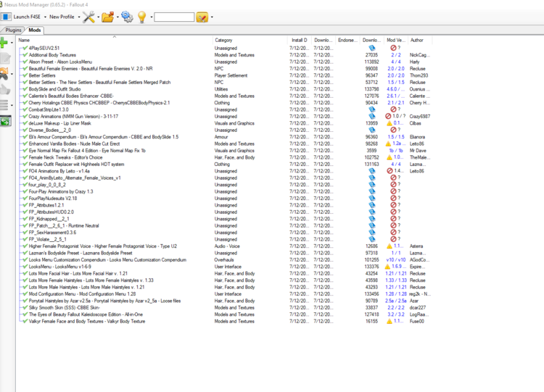Viewport: 544px width, 392px height.
Task: Click warning icon in LooksMenu v1-6-9 row
Action: point(387,267)
